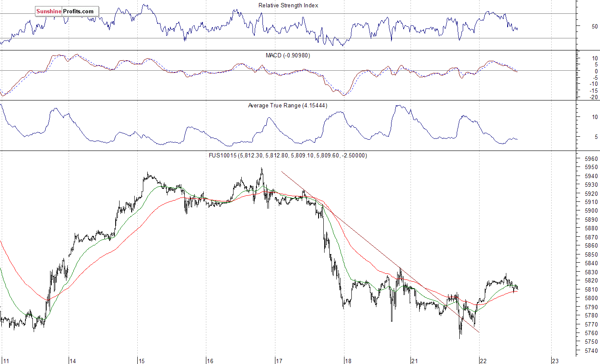Select the 5960 price level label

tap(591, 159)
